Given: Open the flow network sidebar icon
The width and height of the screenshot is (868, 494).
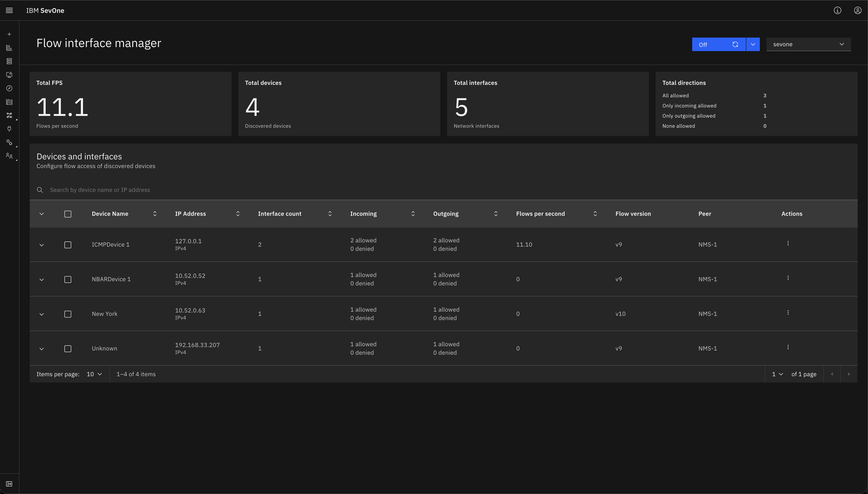Looking at the screenshot, I should pyautogui.click(x=9, y=115).
